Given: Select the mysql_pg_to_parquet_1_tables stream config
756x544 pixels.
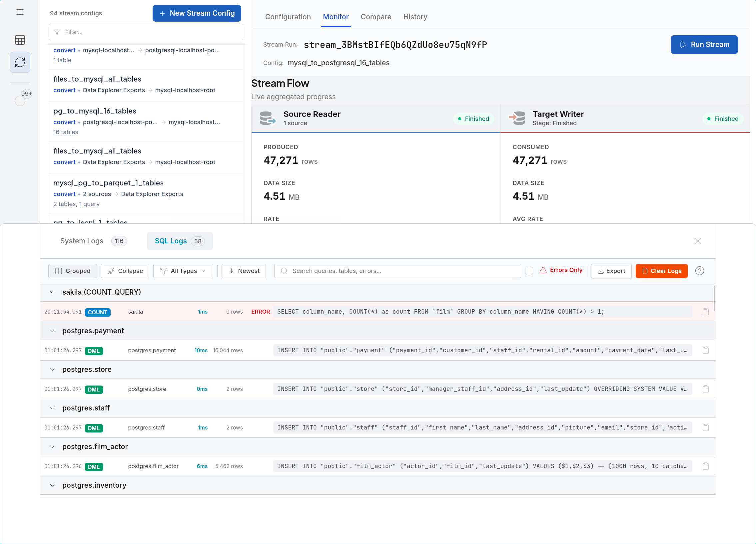Looking at the screenshot, I should click(x=146, y=193).
